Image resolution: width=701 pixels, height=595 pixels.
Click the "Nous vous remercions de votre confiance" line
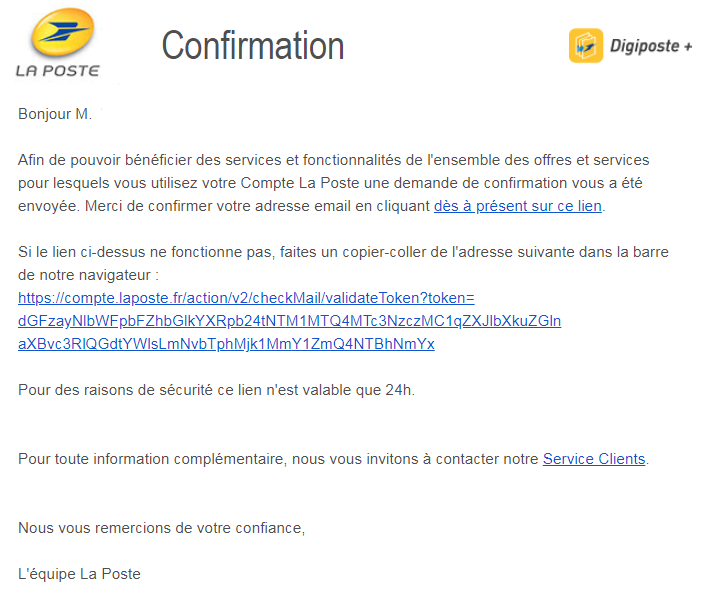pos(161,528)
